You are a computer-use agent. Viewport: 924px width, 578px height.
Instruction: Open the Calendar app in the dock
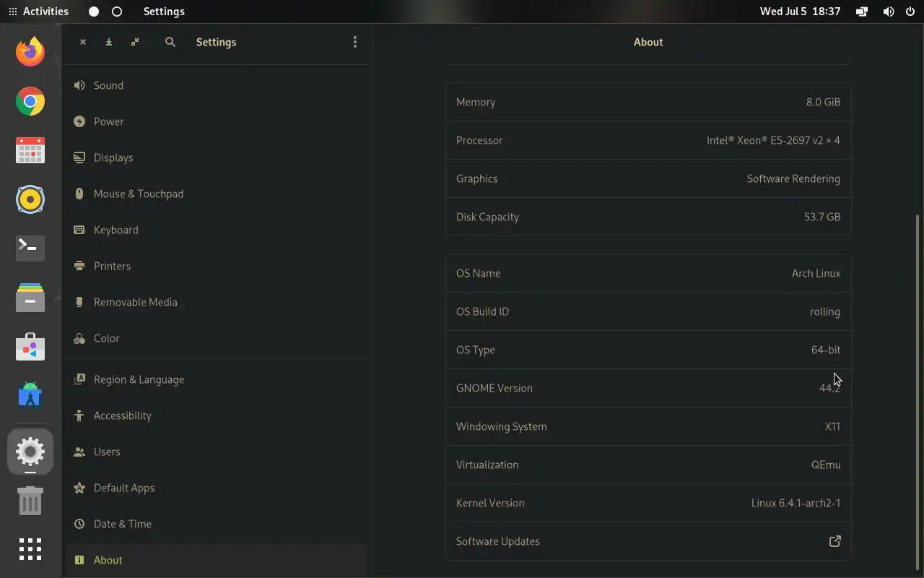[x=30, y=150]
